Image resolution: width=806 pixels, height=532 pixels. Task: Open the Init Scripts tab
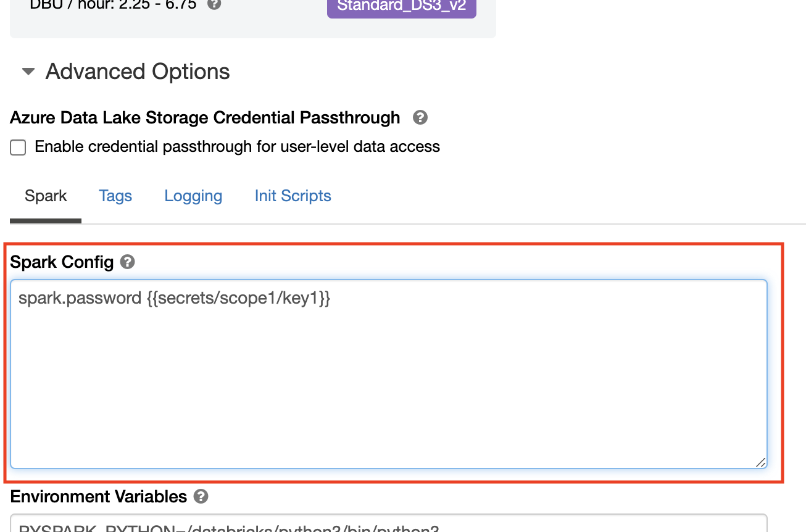click(x=293, y=196)
